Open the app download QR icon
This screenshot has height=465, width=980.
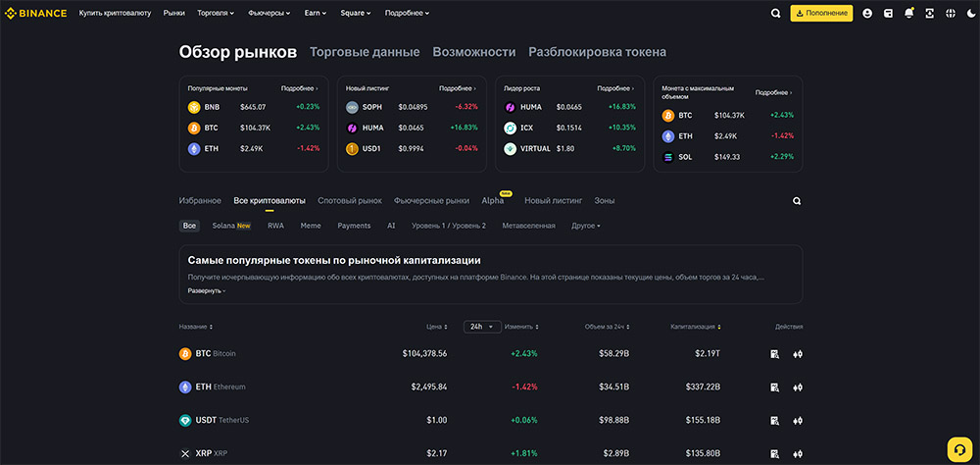click(929, 13)
